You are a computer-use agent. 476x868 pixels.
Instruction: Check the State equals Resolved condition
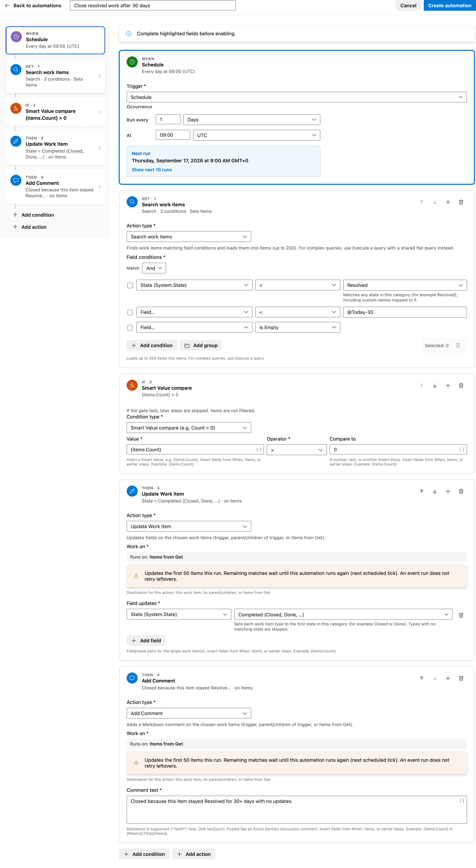(130, 285)
